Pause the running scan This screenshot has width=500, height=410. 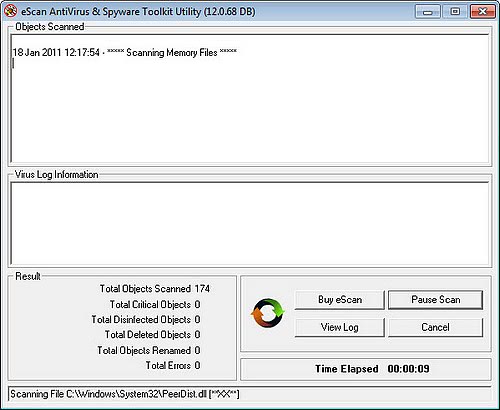click(x=435, y=300)
